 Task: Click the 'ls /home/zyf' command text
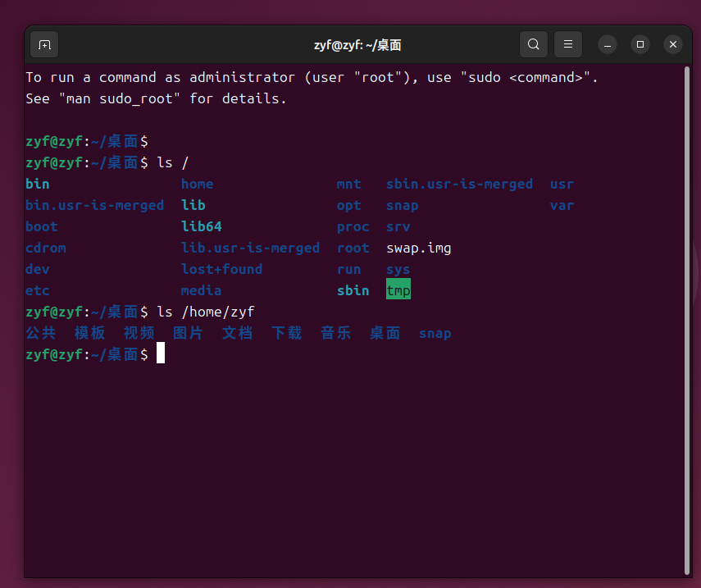pos(205,312)
